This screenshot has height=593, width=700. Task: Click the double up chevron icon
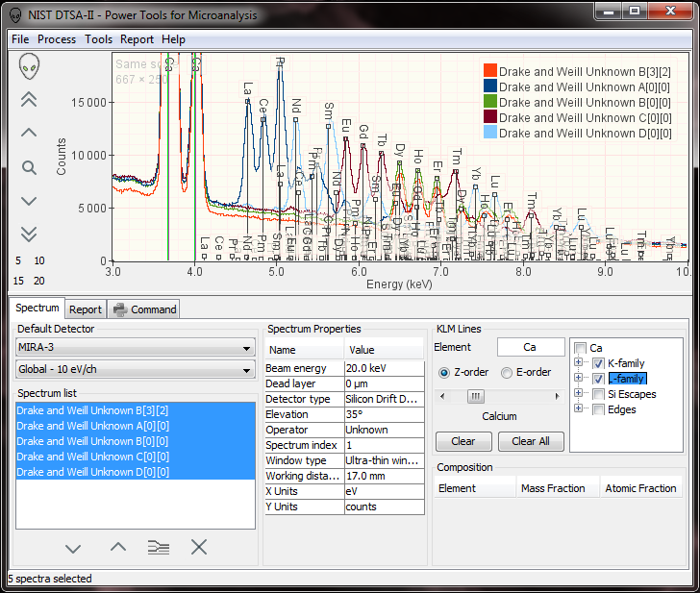29,100
